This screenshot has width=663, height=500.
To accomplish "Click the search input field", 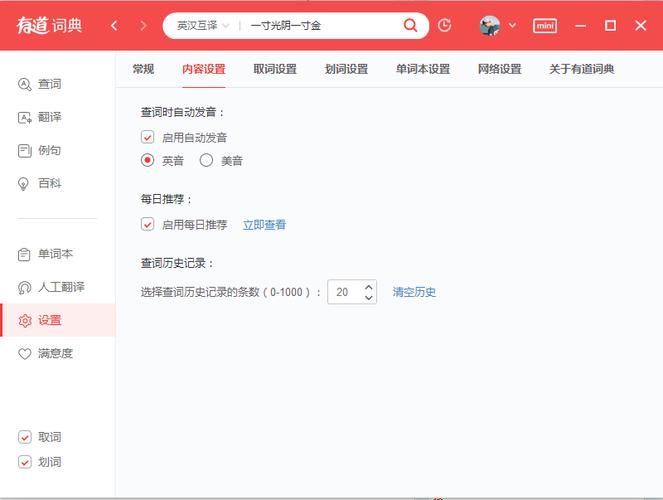I will 323,26.
